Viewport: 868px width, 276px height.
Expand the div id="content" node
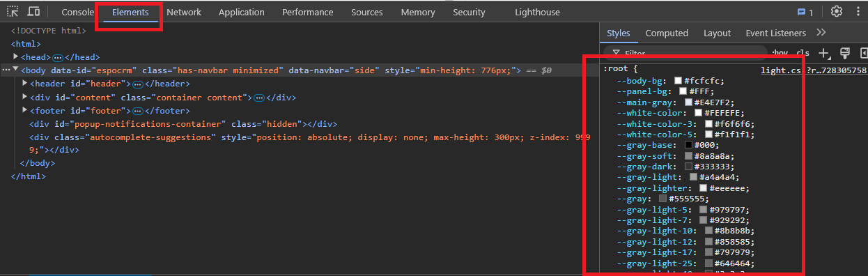[25, 98]
